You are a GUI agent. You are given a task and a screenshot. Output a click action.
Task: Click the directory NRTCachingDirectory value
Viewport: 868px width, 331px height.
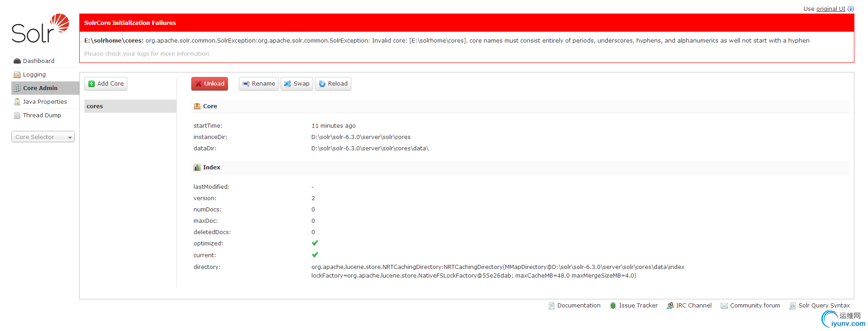point(498,271)
